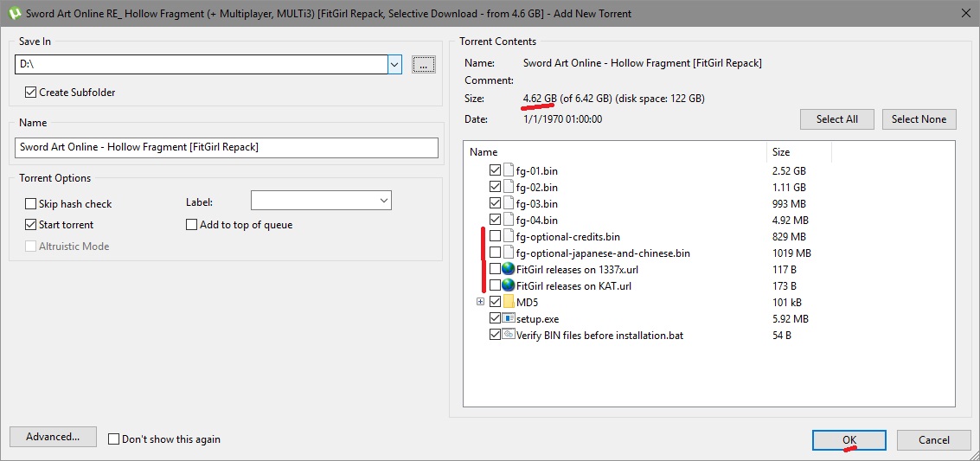Screen dimensions: 980x461
Task: Click the 101 kB size value
Action: pos(787,303)
